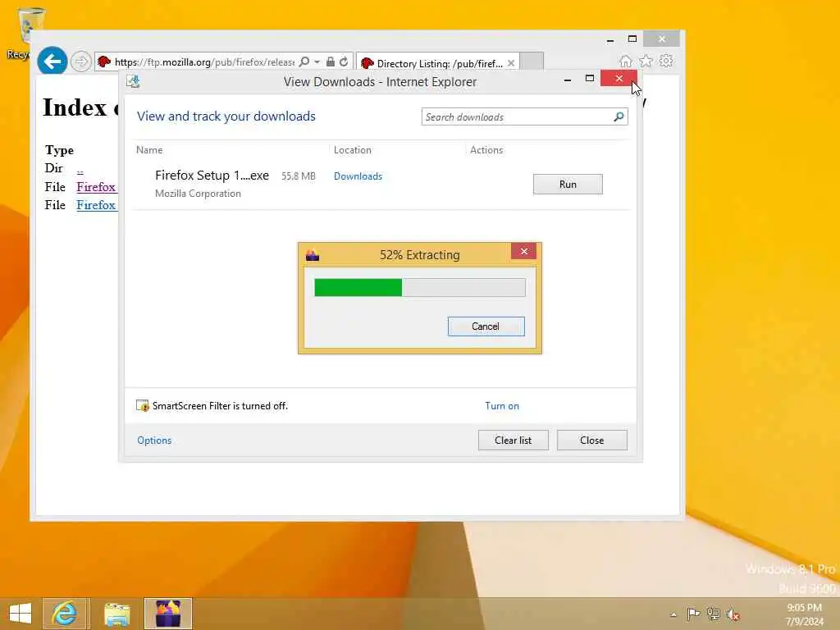This screenshot has width=840, height=630.
Task: Close the Extracting dialog
Action: (524, 251)
